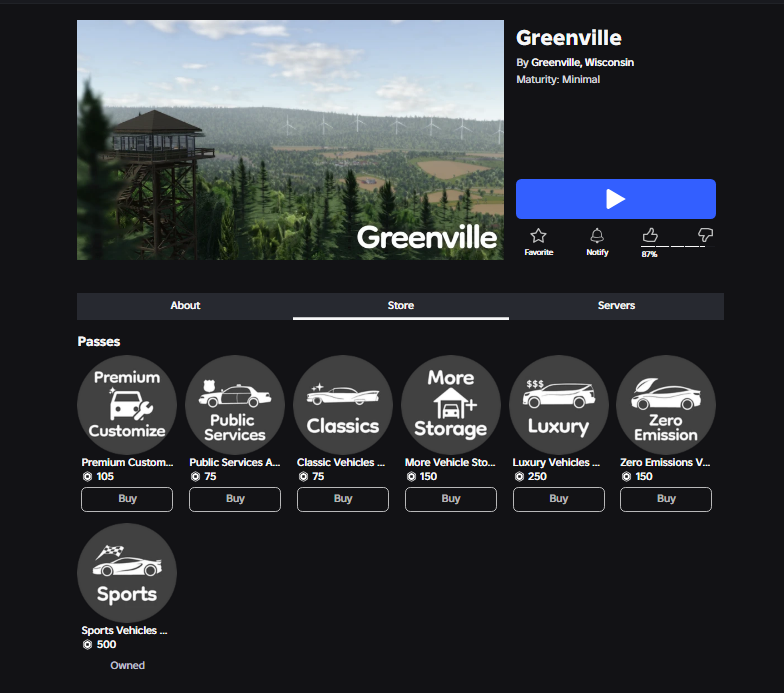Open the Premium Customize pass icon
This screenshot has width=784, height=693.
pos(127,404)
